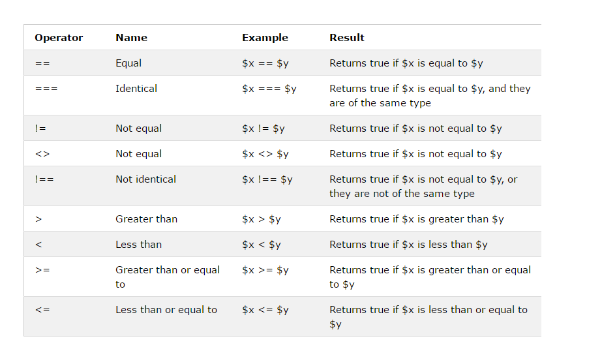Screen dimensions: 602x364
Task: Click the '==' operator cell
Action: point(42,63)
